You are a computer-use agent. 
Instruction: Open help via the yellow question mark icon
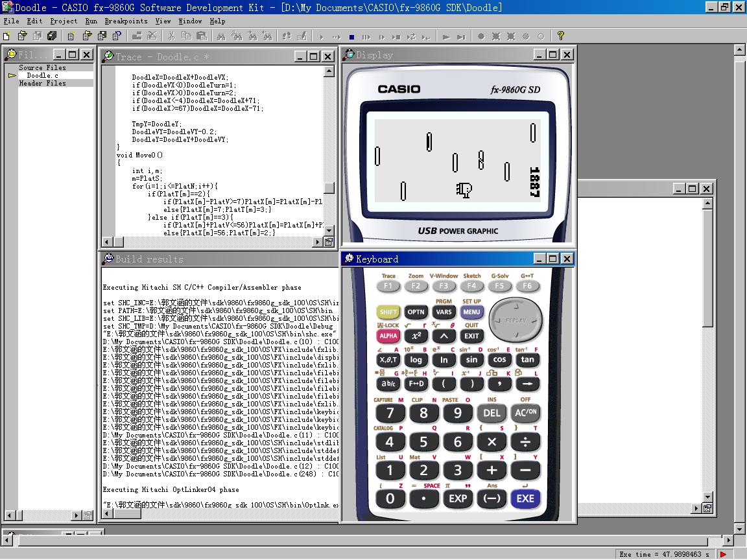pos(561,36)
